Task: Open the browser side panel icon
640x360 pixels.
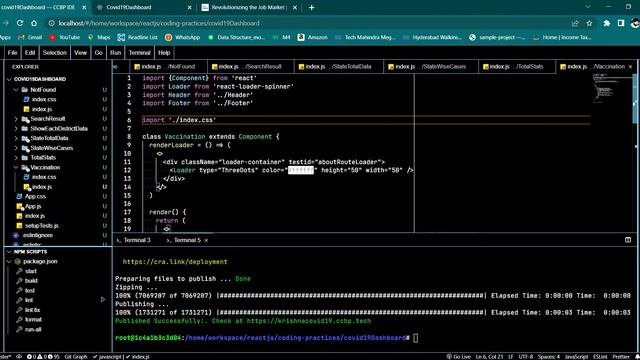Action: point(621,23)
